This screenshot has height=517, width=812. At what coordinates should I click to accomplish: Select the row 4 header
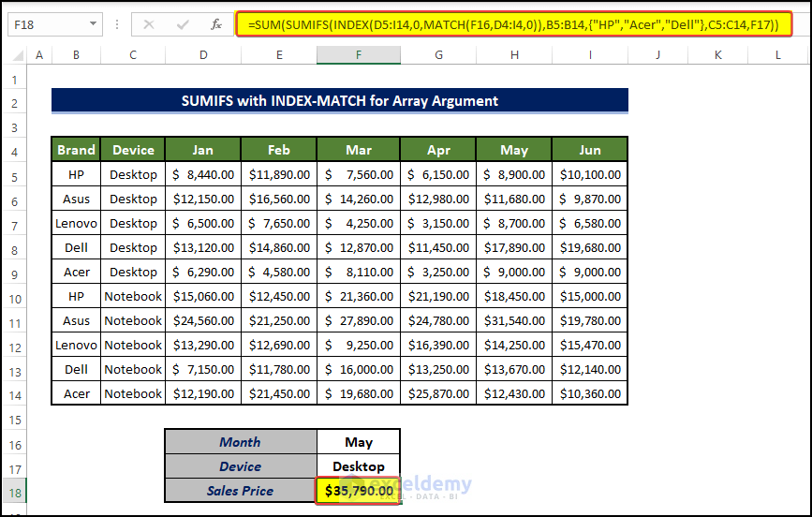[15, 150]
